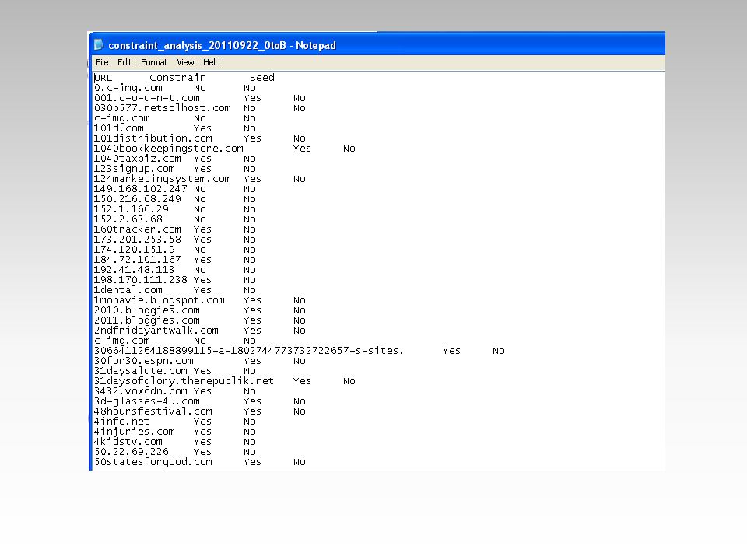
Task: Click IP address 149.168.102.247
Action: pos(141,189)
